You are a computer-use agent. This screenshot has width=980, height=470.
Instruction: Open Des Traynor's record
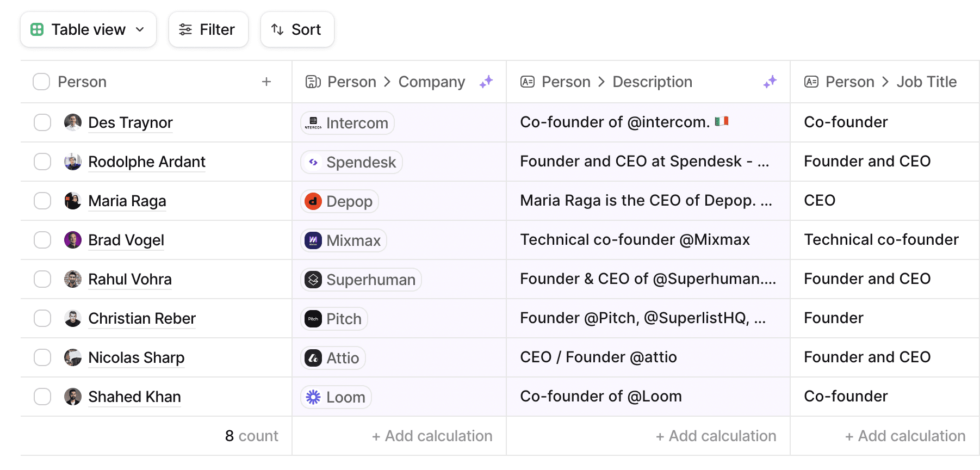[131, 122]
